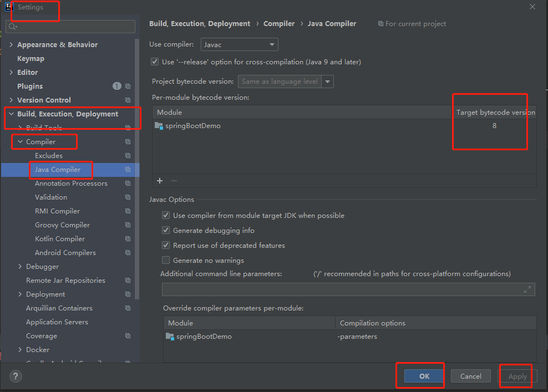Click the project-level icon on Groovy Compiler row

point(128,225)
